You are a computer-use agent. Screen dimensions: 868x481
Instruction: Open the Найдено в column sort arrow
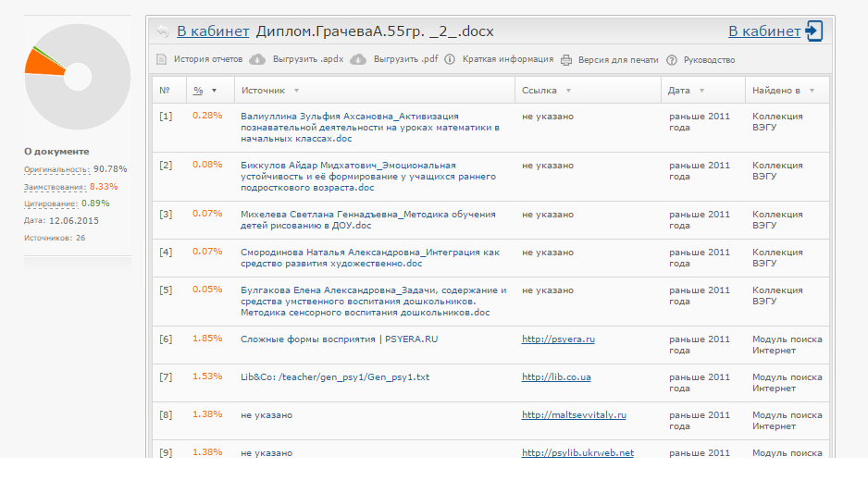click(812, 91)
